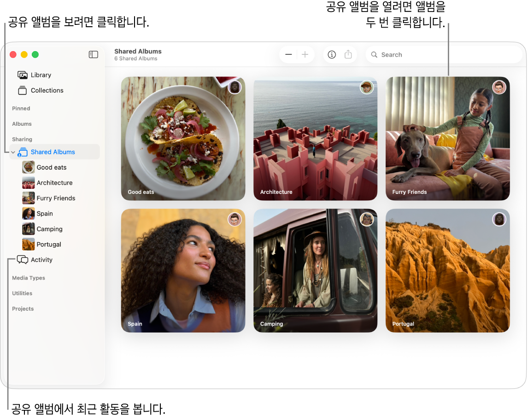Screen dimensions: 528x420
Task: Expand the Projects sidebar section
Action: pyautogui.click(x=23, y=309)
